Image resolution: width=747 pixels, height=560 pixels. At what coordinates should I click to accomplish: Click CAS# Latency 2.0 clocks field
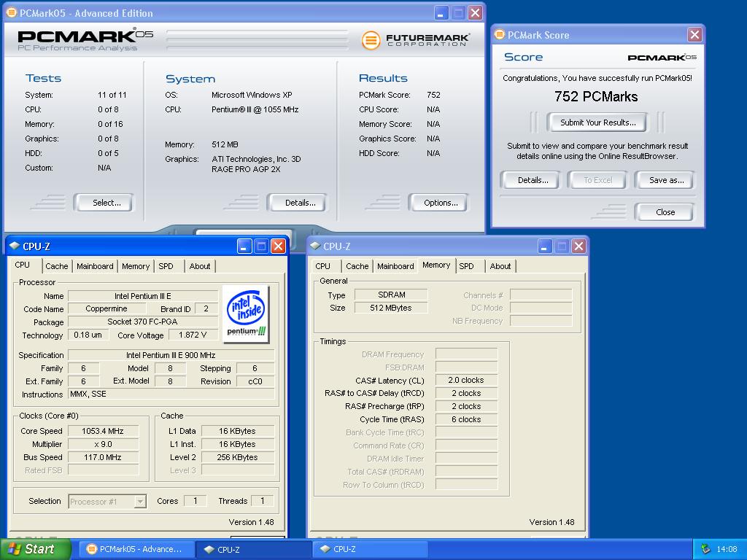[x=466, y=380]
